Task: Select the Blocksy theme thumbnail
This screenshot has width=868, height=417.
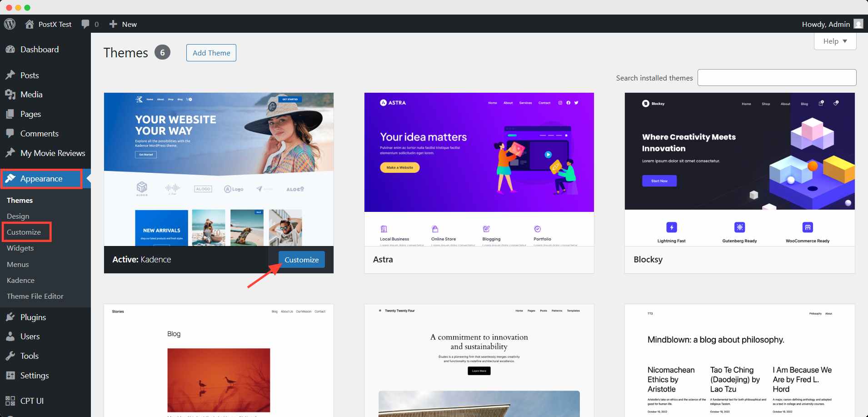Action: (739, 169)
